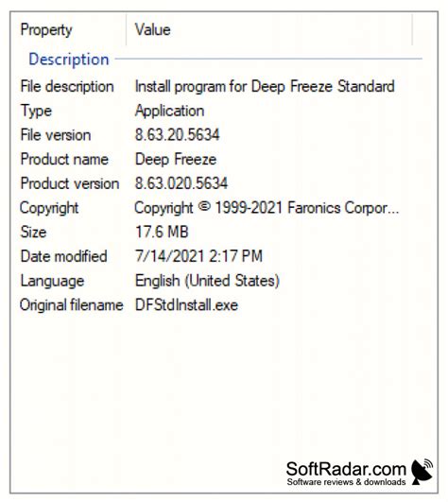Select the Date modified row
This screenshot has width=448, height=502.
[x=221, y=256]
